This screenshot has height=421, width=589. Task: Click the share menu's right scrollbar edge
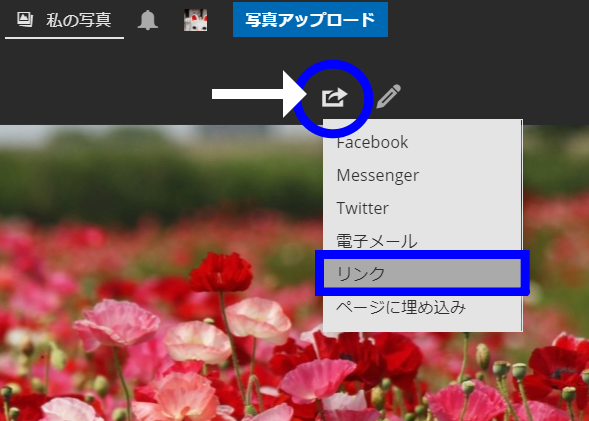point(521,225)
